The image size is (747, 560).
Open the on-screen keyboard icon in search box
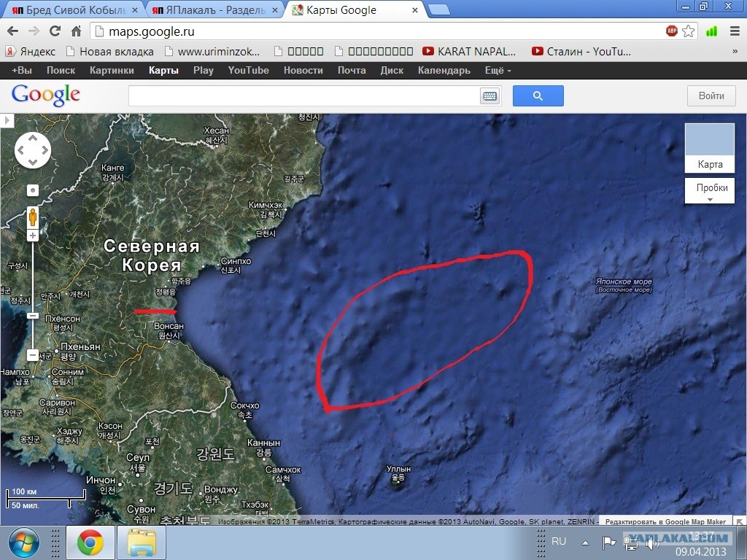(489, 96)
